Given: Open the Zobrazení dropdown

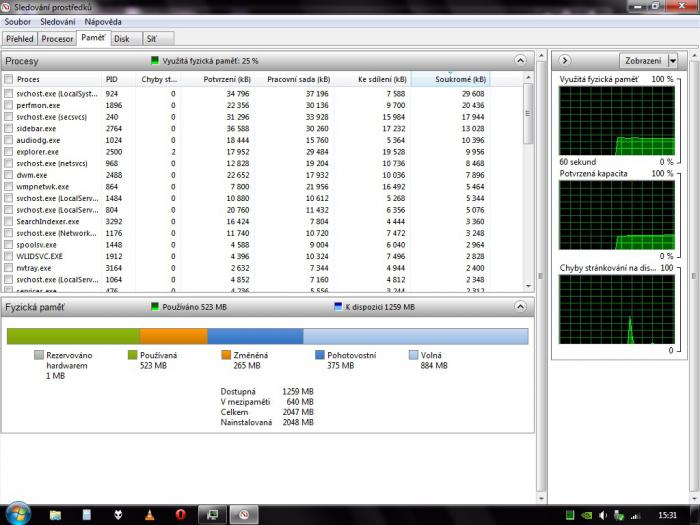Looking at the screenshot, I should pyautogui.click(x=649, y=60).
